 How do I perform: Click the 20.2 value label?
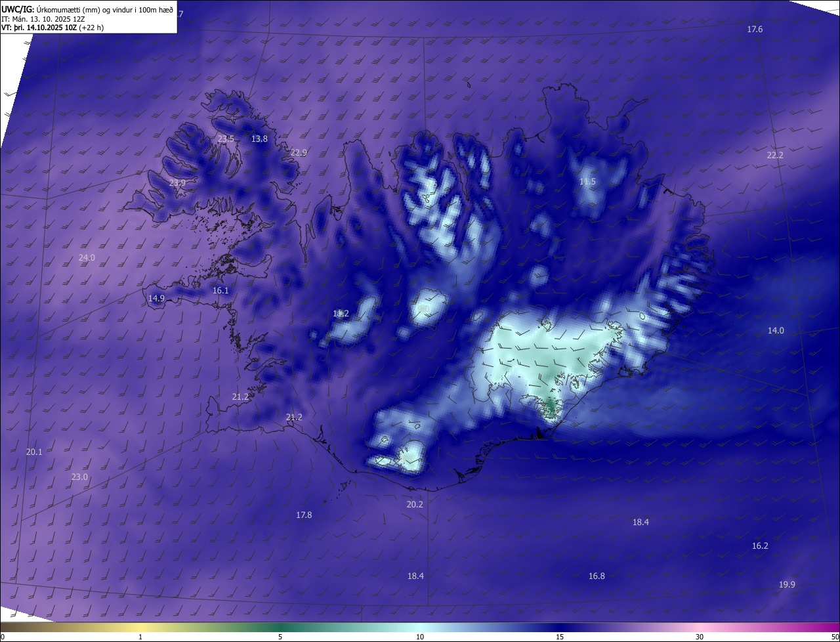[415, 504]
